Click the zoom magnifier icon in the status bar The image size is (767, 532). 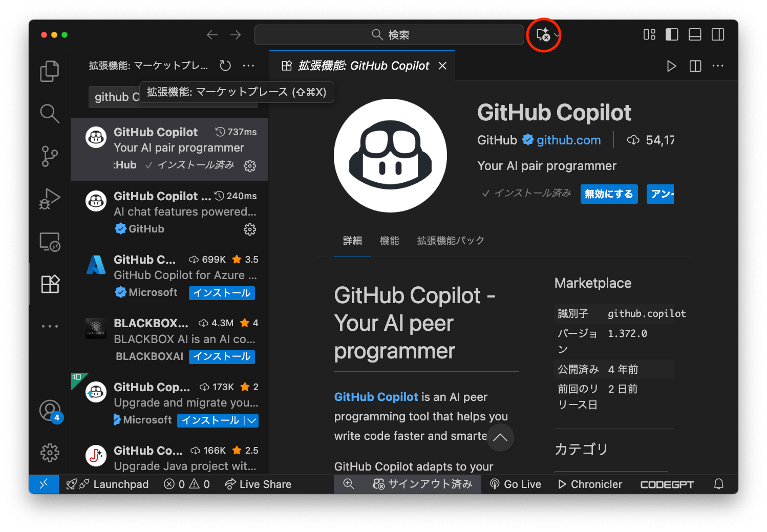coord(349,484)
